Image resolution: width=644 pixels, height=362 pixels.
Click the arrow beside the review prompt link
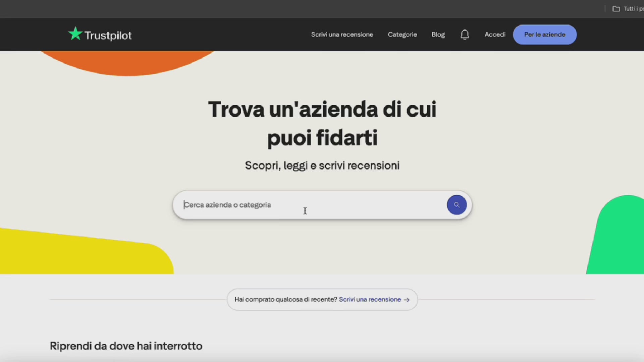click(x=407, y=300)
